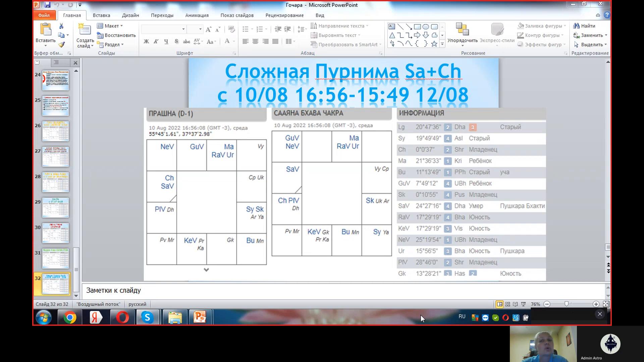
Task: Select slide 29 thumbnail
Action: [x=55, y=207]
